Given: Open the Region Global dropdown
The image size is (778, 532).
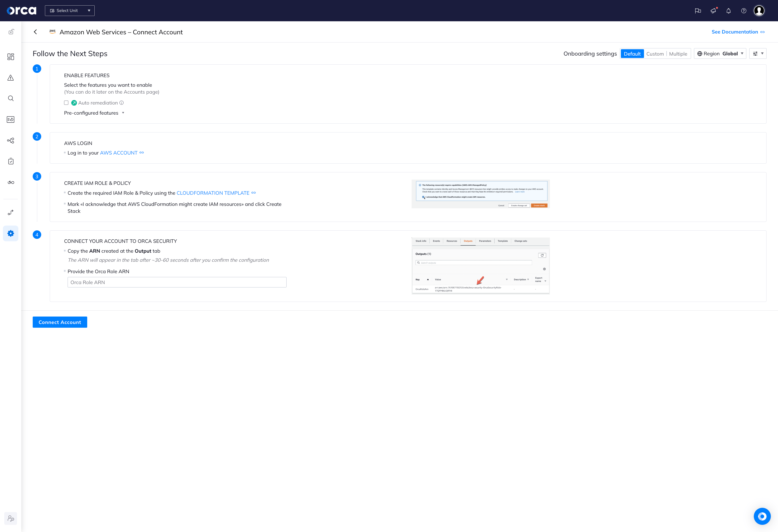Looking at the screenshot, I should (x=720, y=53).
